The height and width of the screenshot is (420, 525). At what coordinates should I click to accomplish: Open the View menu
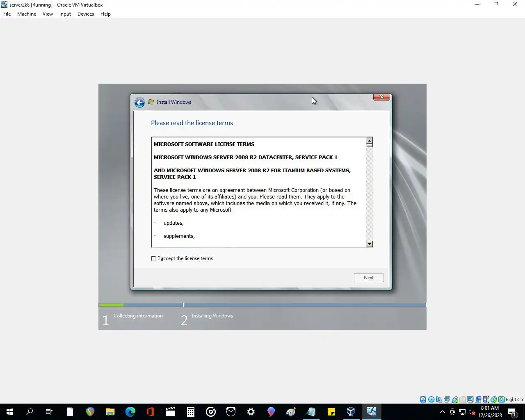pos(48,14)
